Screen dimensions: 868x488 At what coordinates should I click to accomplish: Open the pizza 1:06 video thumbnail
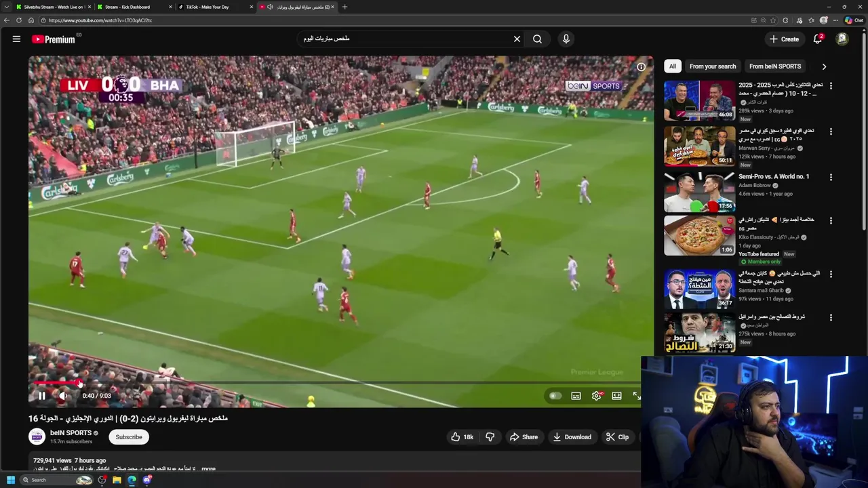coord(699,235)
